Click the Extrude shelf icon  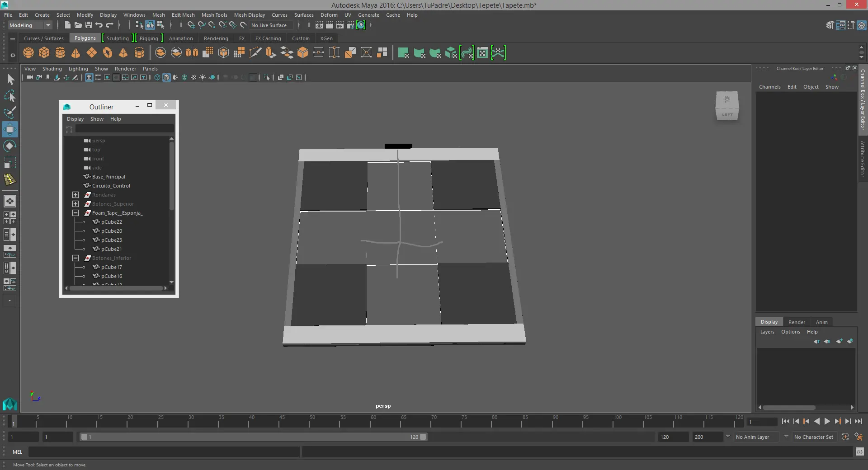[x=271, y=53]
